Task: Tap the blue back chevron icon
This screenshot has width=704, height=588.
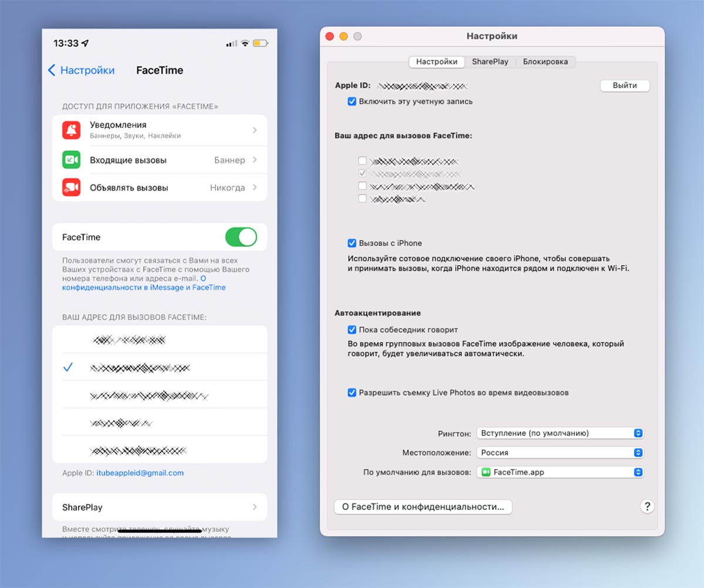Action: point(52,70)
